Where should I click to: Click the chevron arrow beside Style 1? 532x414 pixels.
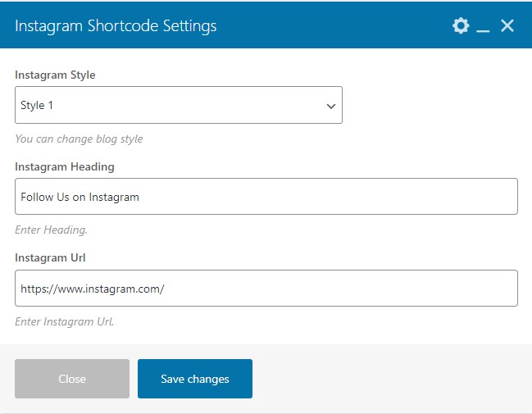tap(331, 106)
